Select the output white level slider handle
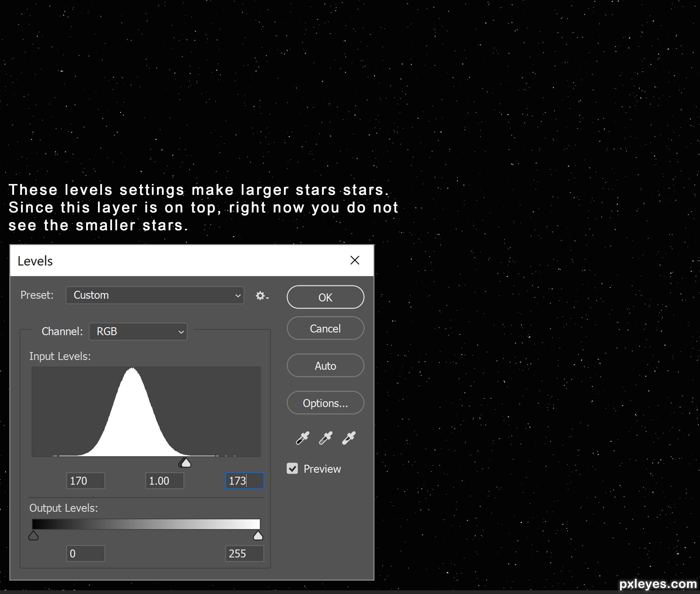This screenshot has width=700, height=594. pyautogui.click(x=258, y=535)
